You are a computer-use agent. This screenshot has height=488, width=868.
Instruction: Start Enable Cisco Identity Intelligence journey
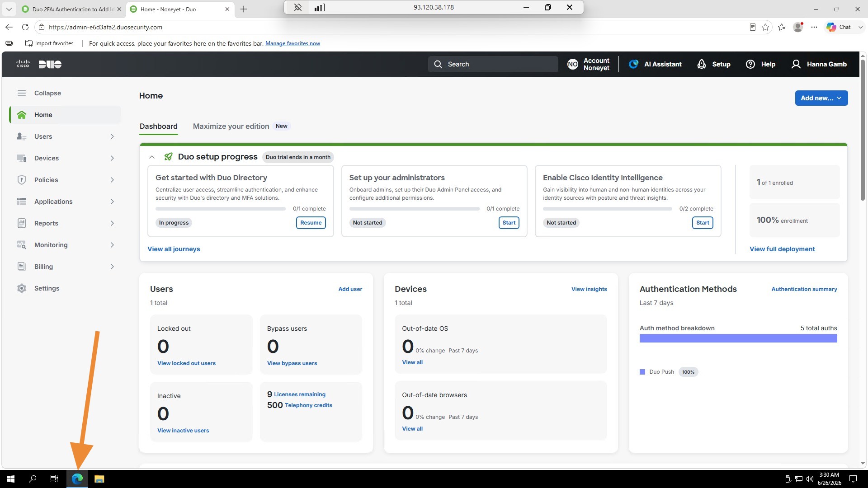[x=703, y=223]
